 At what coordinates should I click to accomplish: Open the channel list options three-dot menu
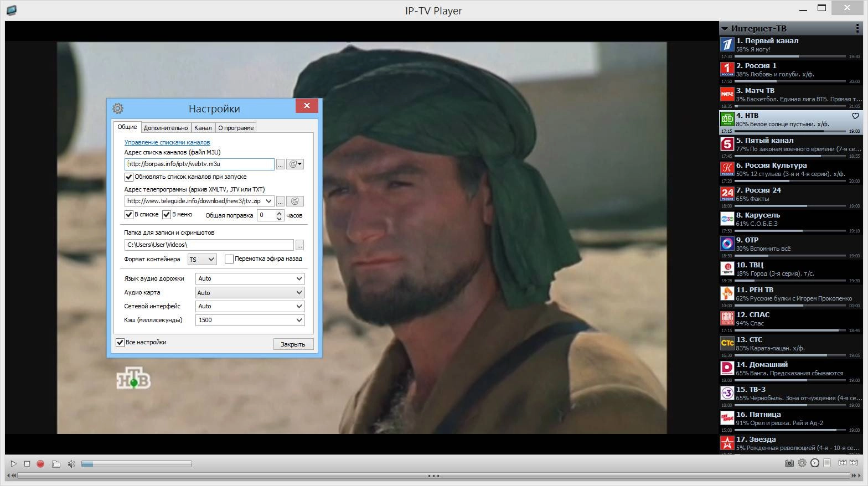[x=859, y=28]
